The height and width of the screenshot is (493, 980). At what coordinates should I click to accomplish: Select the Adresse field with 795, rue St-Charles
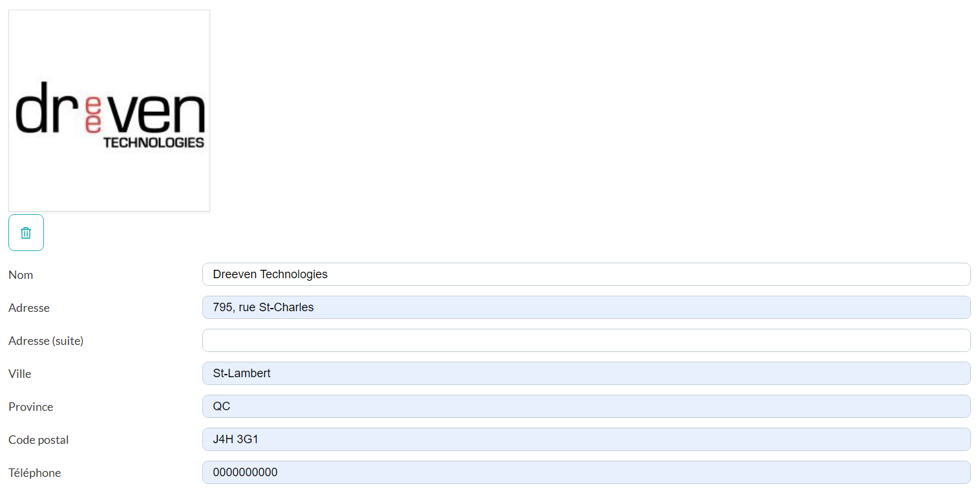pyautogui.click(x=586, y=307)
